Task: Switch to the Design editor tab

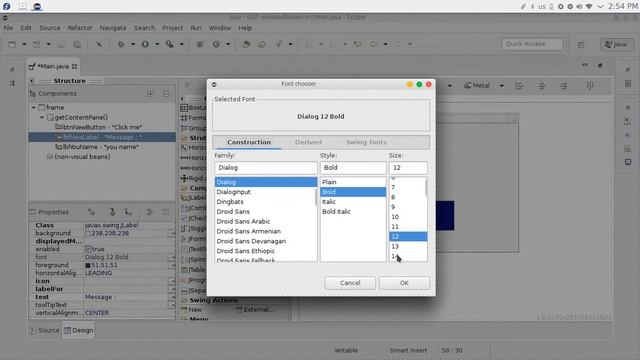Action: 78,330
